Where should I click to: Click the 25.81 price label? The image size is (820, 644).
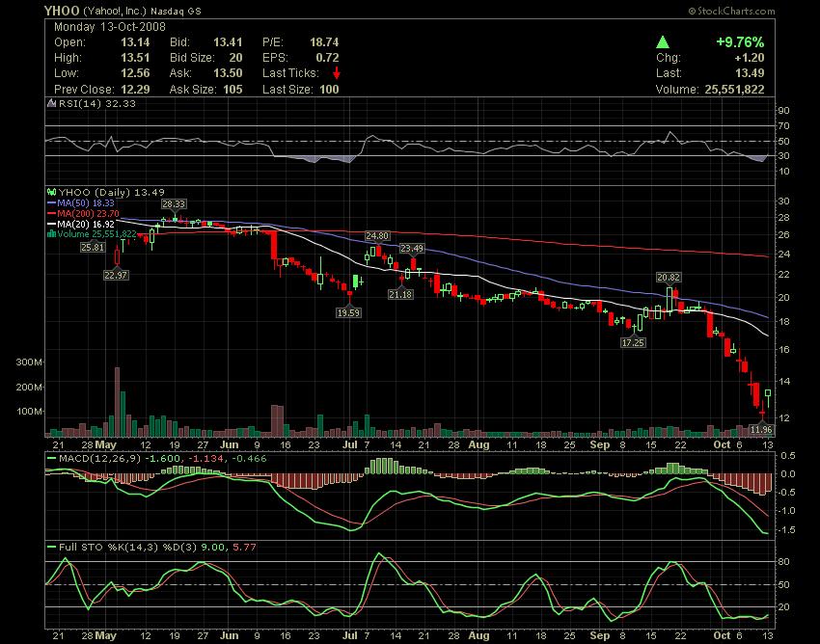tap(93, 247)
